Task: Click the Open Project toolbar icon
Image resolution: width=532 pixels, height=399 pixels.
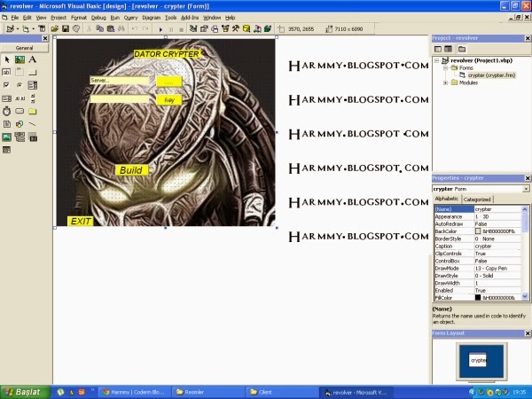Action: click(55, 29)
